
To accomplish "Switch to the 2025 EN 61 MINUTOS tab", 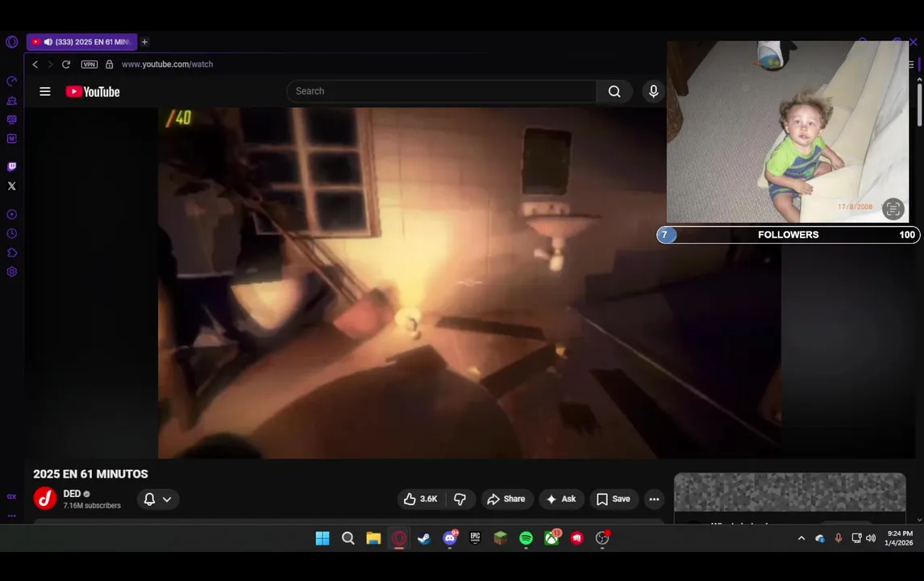I will 82,42.
